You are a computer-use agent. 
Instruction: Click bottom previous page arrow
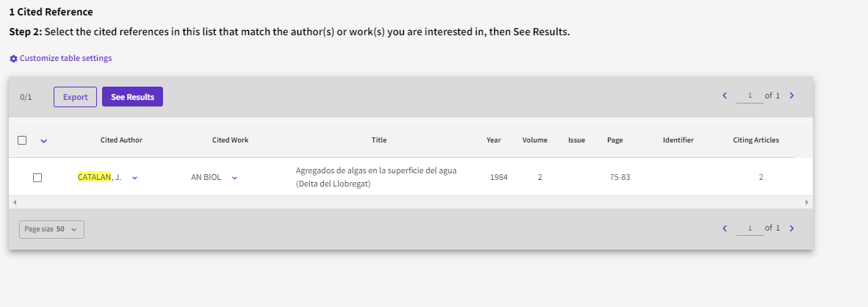725,228
